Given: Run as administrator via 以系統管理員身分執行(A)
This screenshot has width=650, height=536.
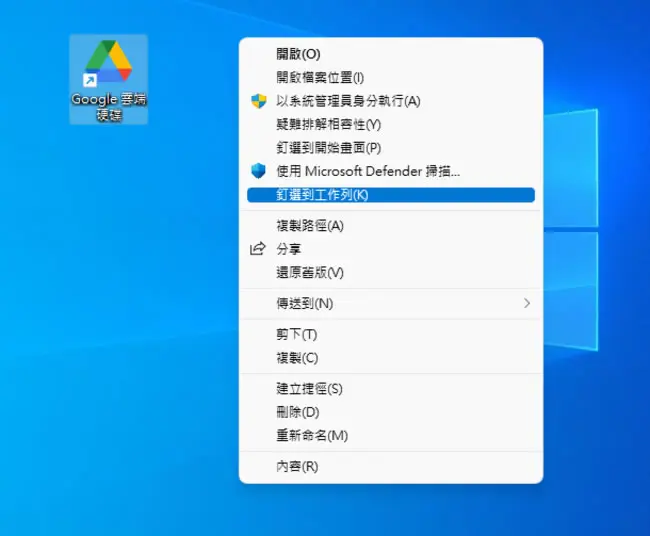Looking at the screenshot, I should 390,101.
